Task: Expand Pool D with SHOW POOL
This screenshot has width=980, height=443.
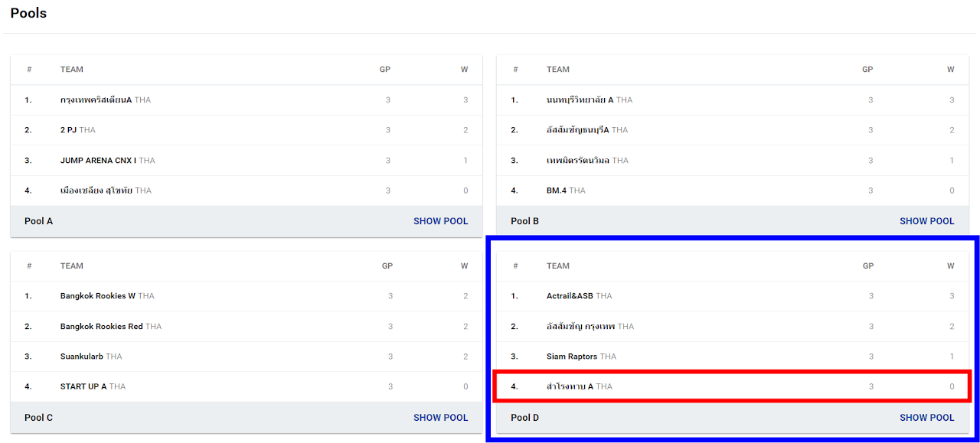Action: (926, 418)
